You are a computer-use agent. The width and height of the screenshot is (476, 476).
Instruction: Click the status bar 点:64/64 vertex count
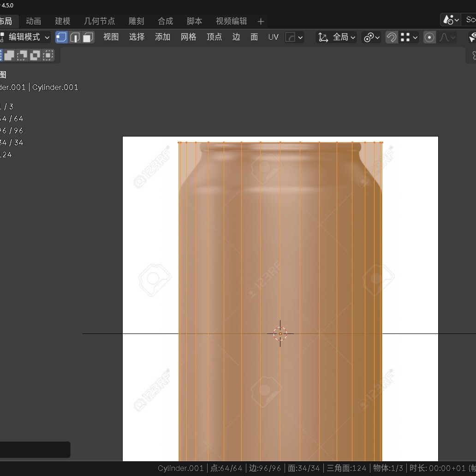(226, 469)
